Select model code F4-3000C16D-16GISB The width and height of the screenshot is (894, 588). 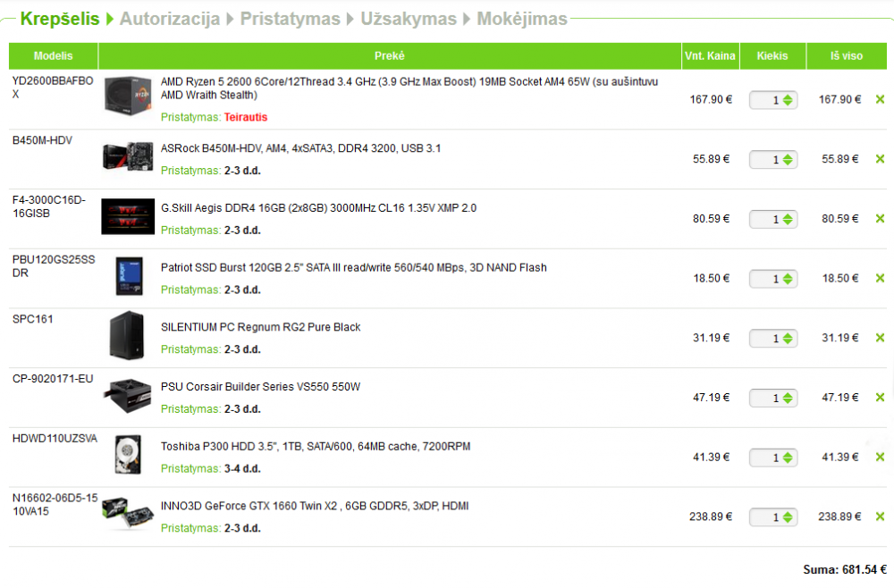(x=49, y=206)
